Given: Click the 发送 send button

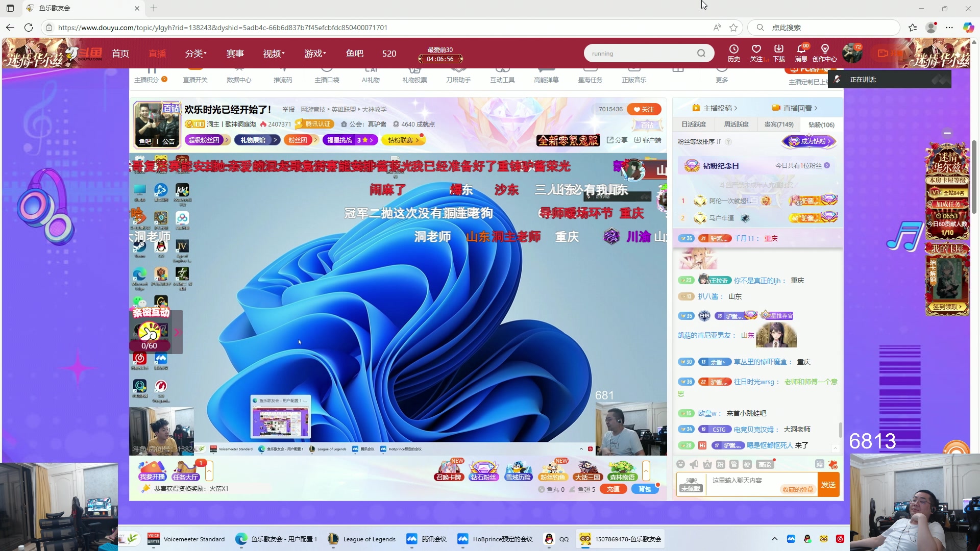Looking at the screenshot, I should coord(828,485).
